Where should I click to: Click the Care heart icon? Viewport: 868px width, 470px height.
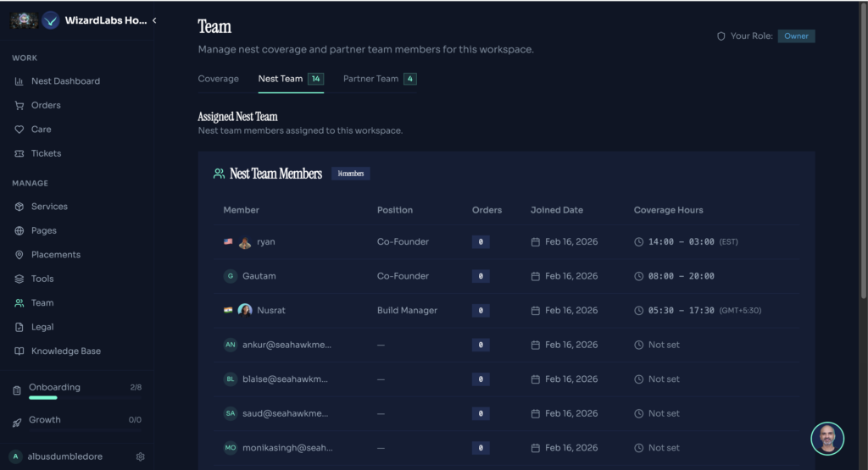coord(19,130)
